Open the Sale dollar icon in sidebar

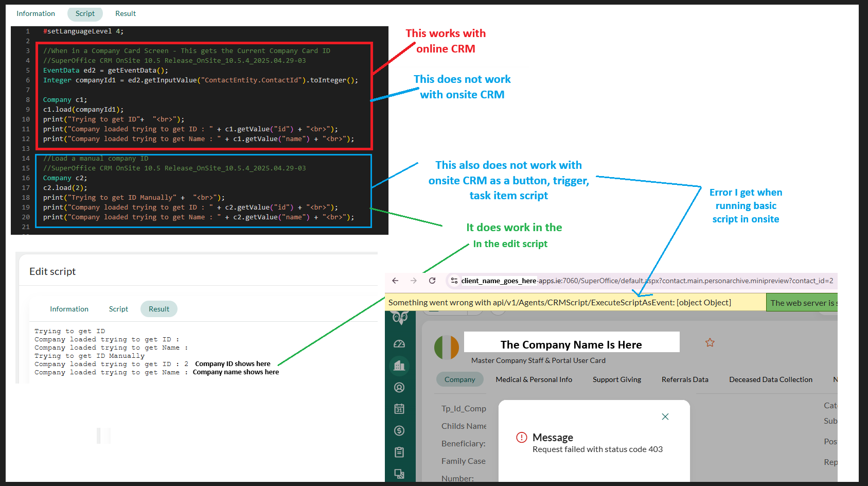[399, 430]
